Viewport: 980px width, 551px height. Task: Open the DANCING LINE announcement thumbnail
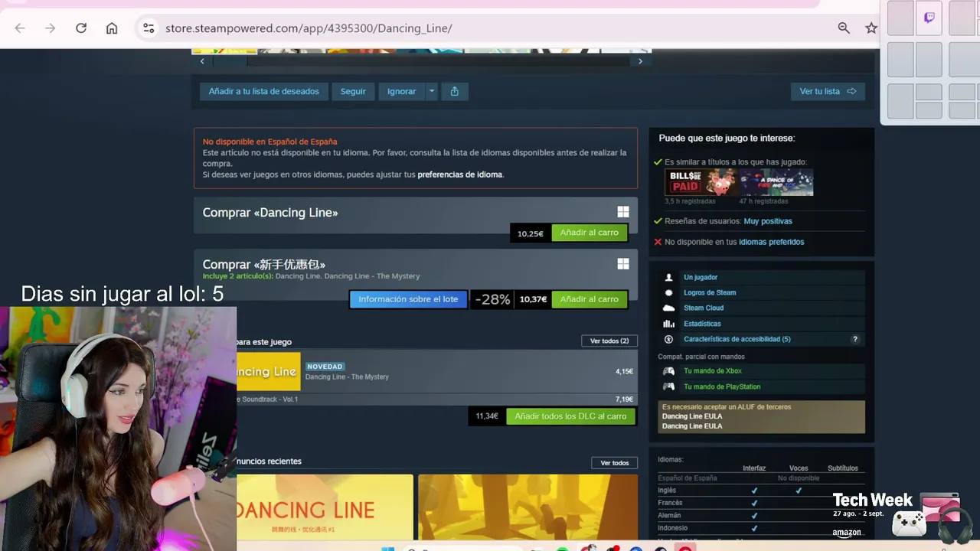click(325, 507)
